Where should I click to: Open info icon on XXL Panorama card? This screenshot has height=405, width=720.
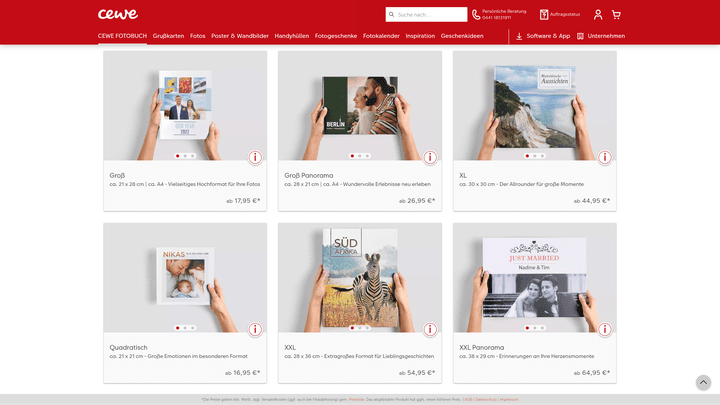click(x=604, y=330)
